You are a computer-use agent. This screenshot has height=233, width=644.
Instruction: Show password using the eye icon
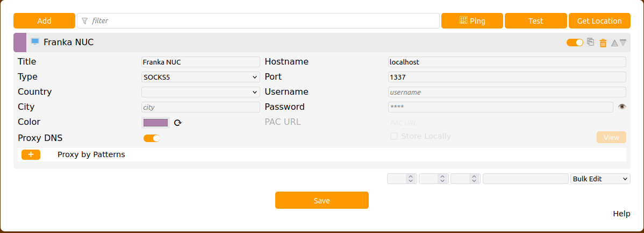tap(622, 107)
